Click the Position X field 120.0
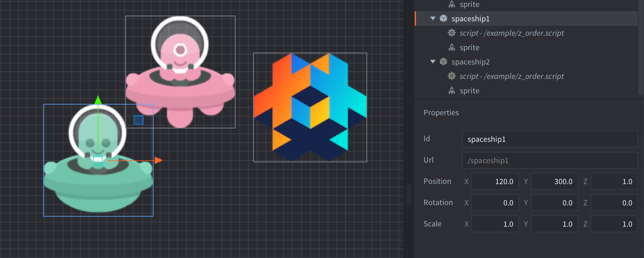The height and width of the screenshot is (258, 644). pos(495,181)
